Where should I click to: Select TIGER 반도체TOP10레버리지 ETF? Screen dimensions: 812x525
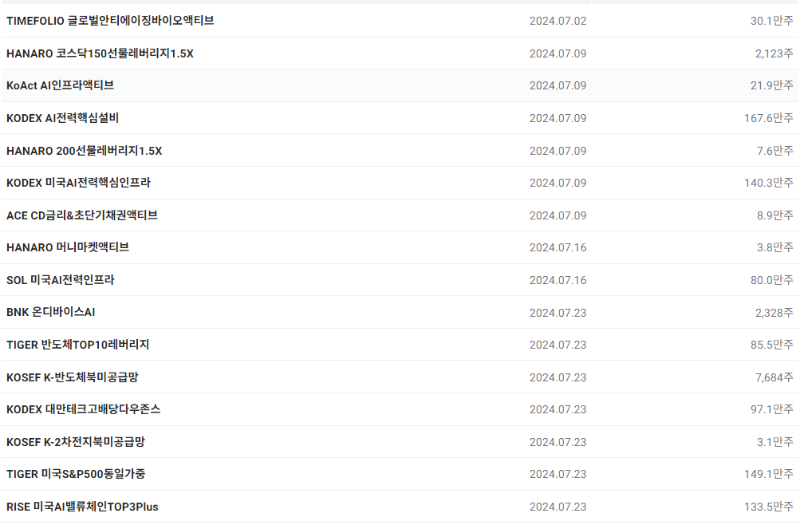pos(77,345)
